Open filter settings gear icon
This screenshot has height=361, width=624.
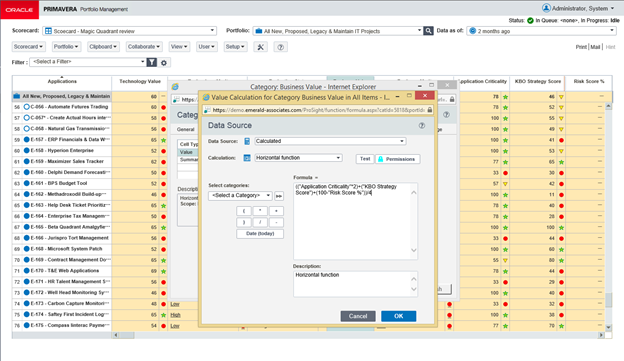(164, 62)
